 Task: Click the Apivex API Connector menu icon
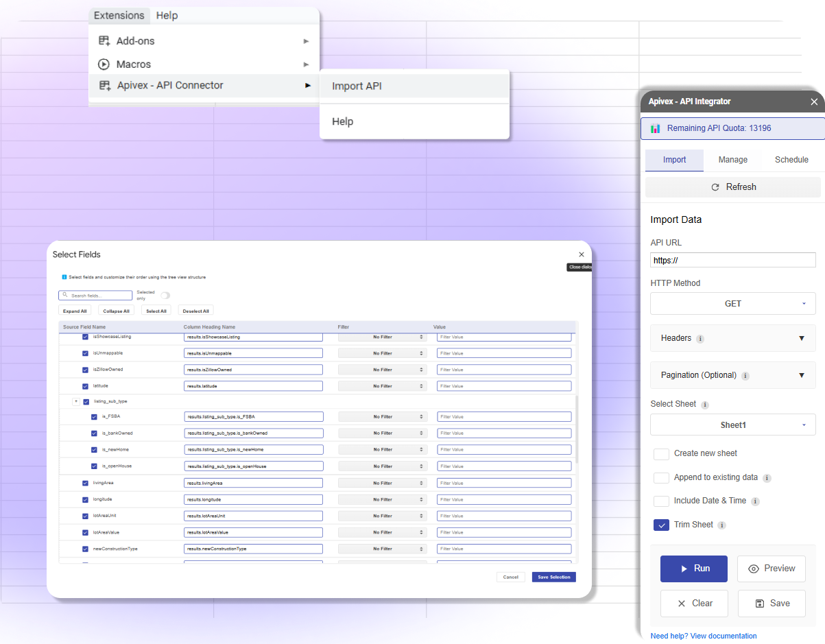[104, 86]
